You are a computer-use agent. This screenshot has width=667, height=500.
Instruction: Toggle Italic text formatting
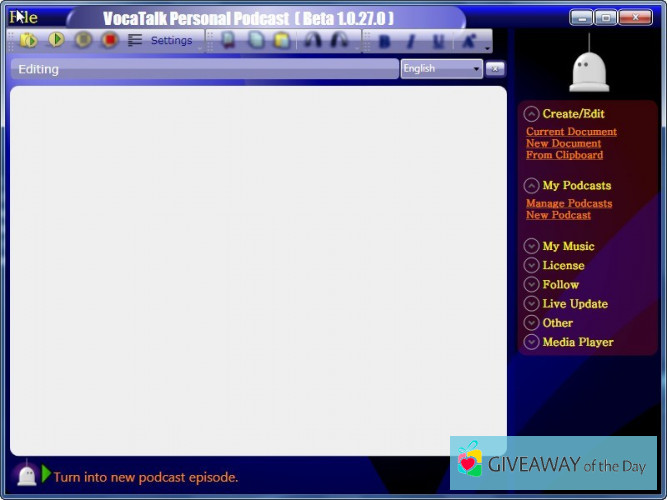tap(411, 41)
